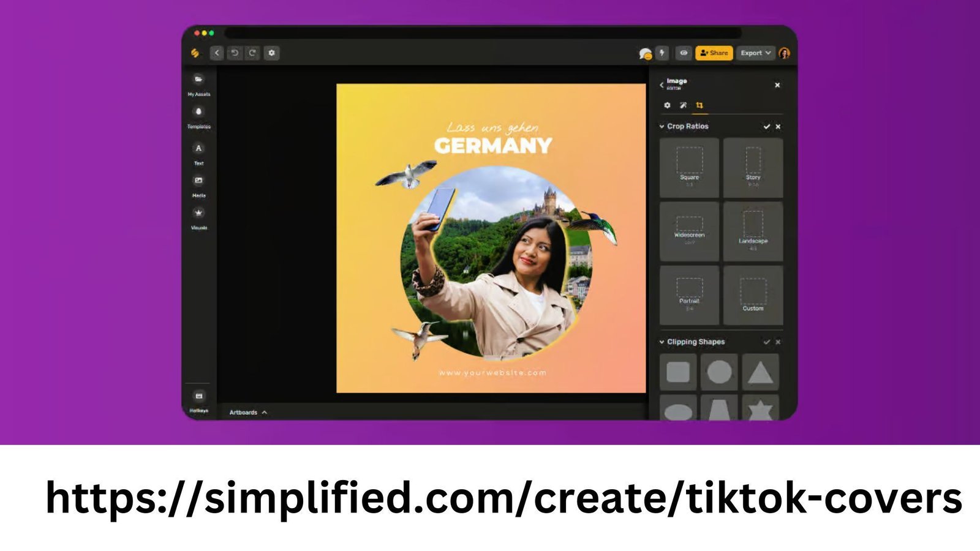Switch to the image adjustments gear tab
Screen dimensions: 980x551
pos(668,105)
